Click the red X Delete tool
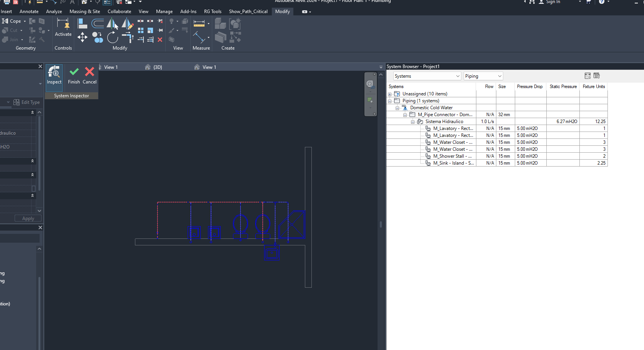This screenshot has height=350, width=644. pos(160,40)
